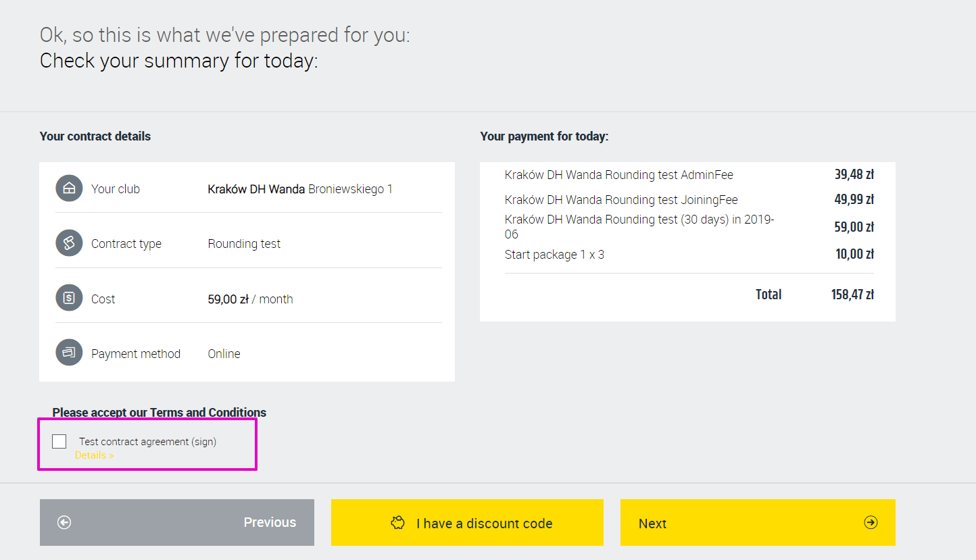Click the Contract type icon
Screen dimensions: 976x560
click(x=69, y=243)
